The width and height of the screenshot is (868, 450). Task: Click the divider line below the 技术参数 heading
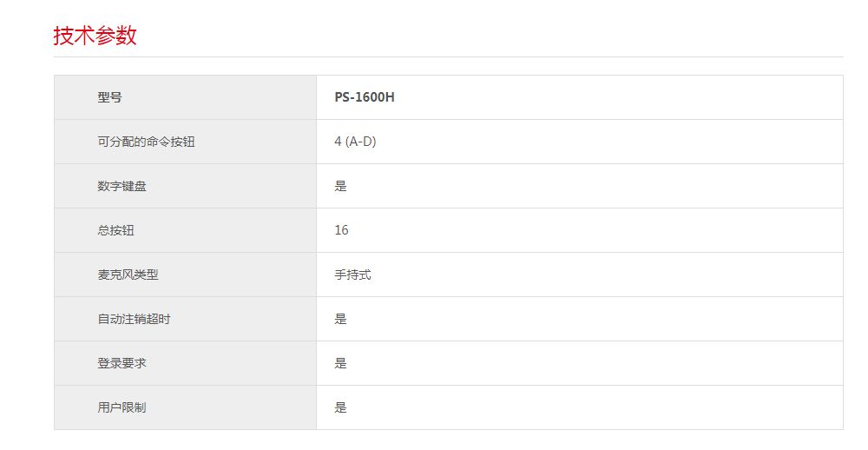click(x=448, y=57)
